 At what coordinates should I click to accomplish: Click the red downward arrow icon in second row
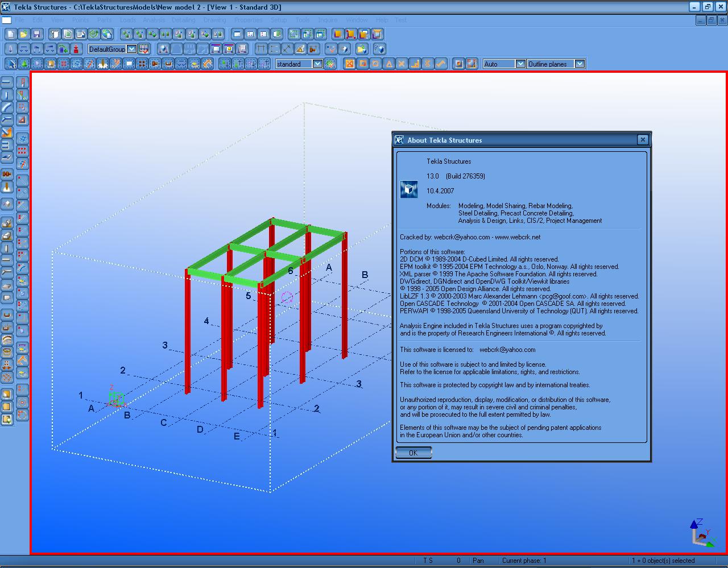click(76, 49)
